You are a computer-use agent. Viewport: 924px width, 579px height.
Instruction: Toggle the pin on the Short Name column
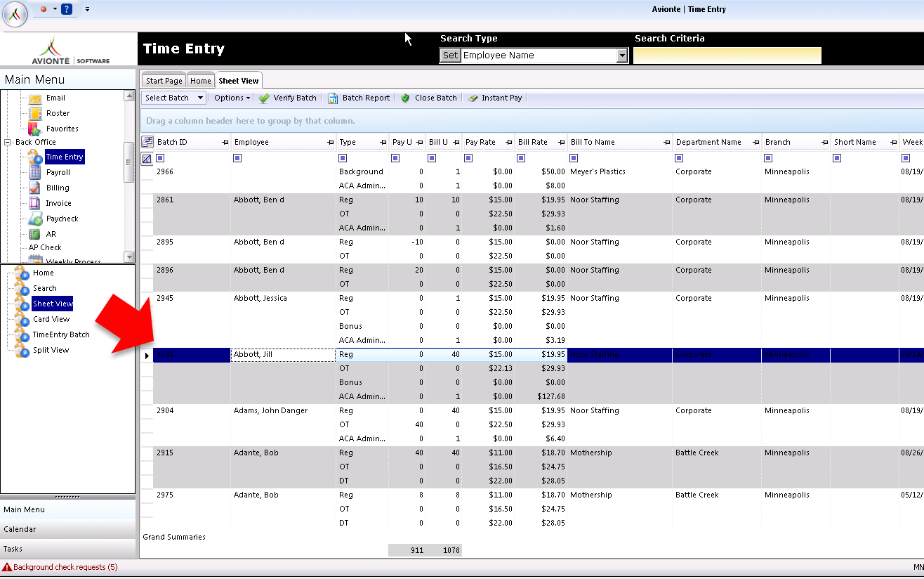click(x=893, y=143)
